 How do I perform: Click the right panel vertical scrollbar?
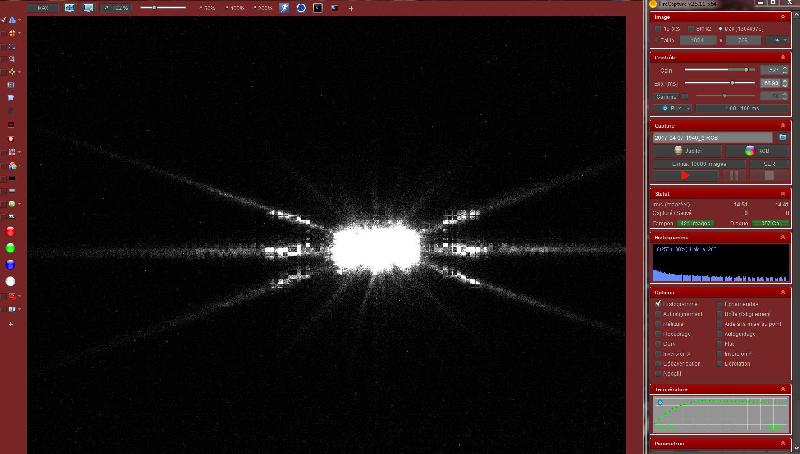click(796, 230)
